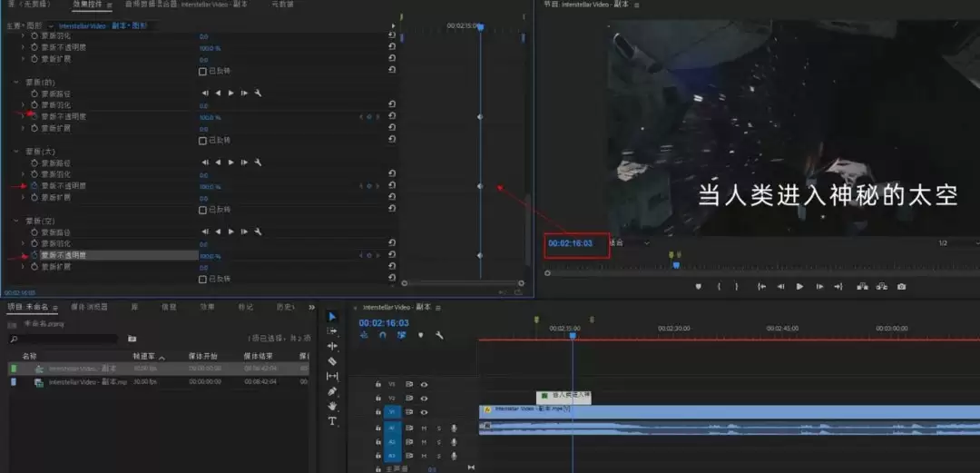Expand 蒙版扩展 under 蒙版(大)
The width and height of the screenshot is (980, 473).
(x=23, y=198)
